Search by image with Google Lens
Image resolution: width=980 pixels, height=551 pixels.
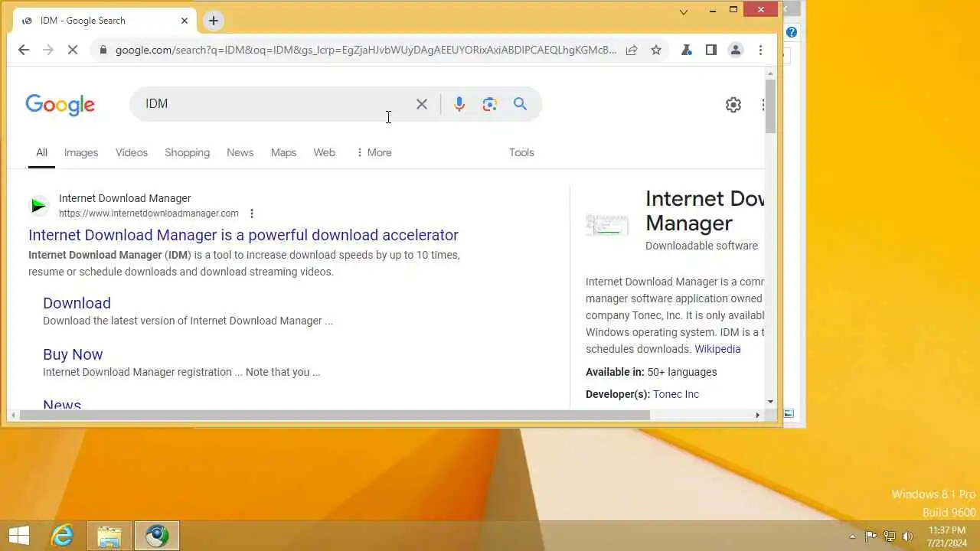click(x=490, y=104)
